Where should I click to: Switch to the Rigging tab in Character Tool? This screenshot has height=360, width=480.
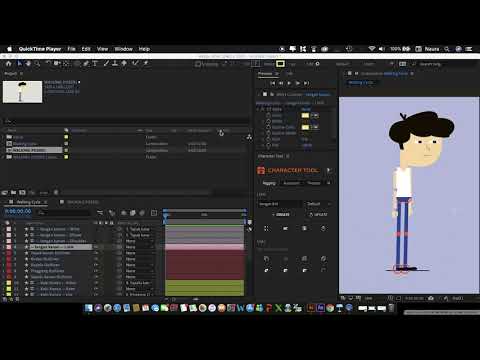pyautogui.click(x=269, y=183)
